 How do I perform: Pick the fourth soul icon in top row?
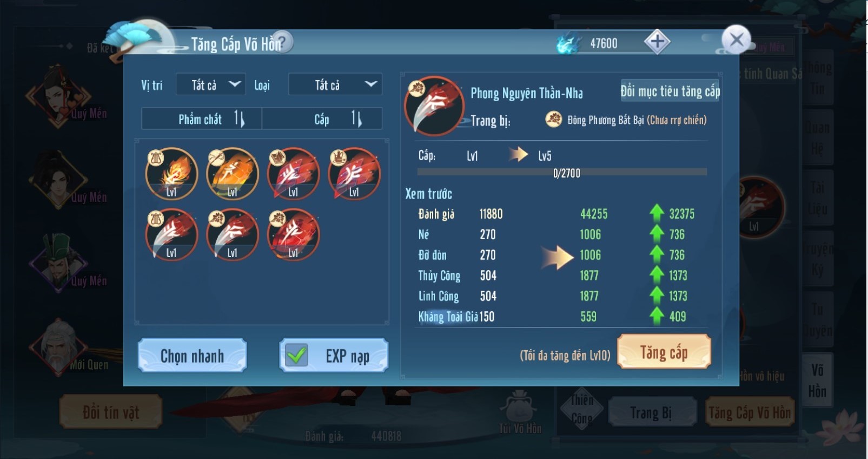pos(354,174)
